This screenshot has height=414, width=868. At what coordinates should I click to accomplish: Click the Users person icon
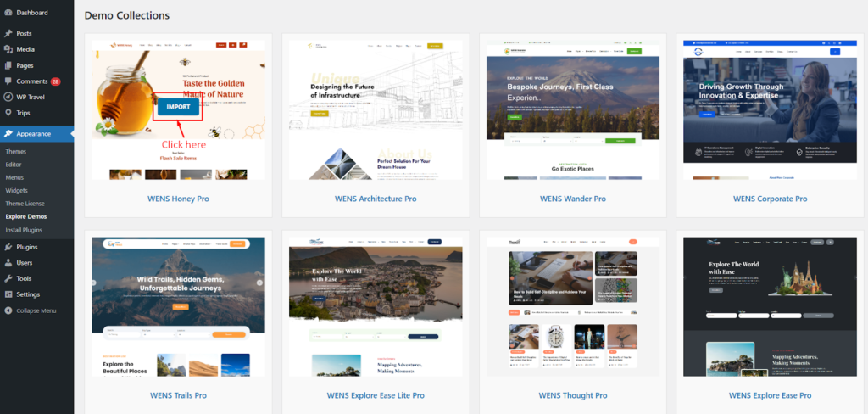point(8,263)
